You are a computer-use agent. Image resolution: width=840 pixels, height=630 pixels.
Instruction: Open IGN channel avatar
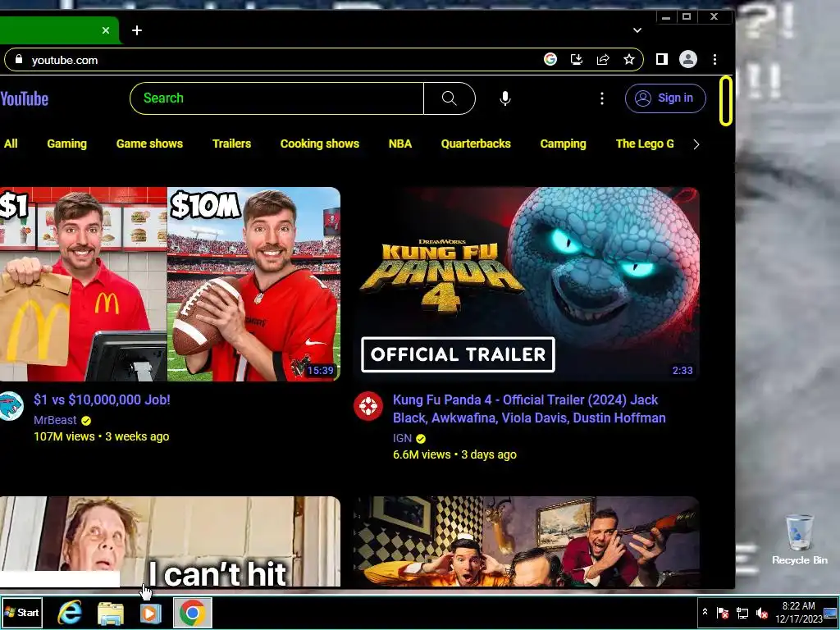point(368,407)
